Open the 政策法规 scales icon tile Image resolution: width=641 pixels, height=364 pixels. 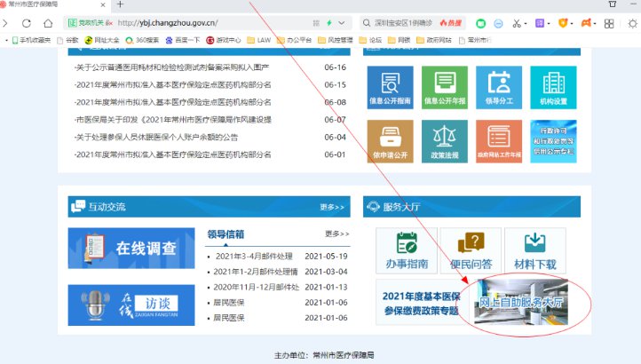(444, 142)
